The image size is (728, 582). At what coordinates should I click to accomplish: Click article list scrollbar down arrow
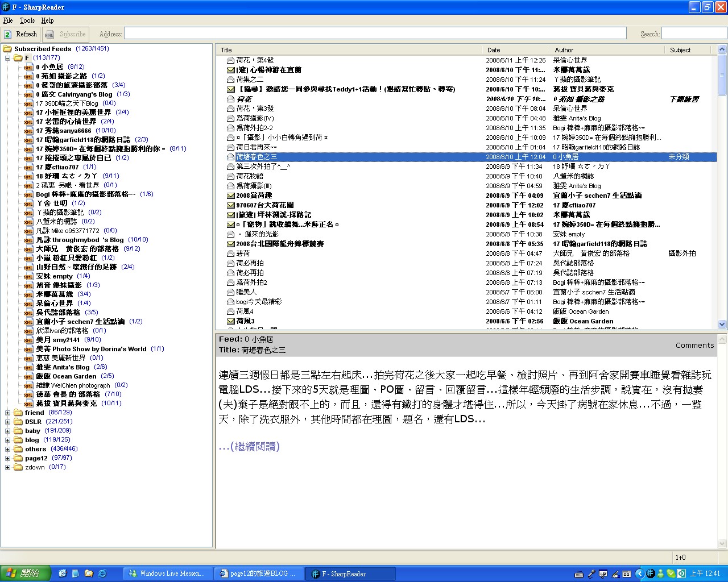[x=722, y=325]
